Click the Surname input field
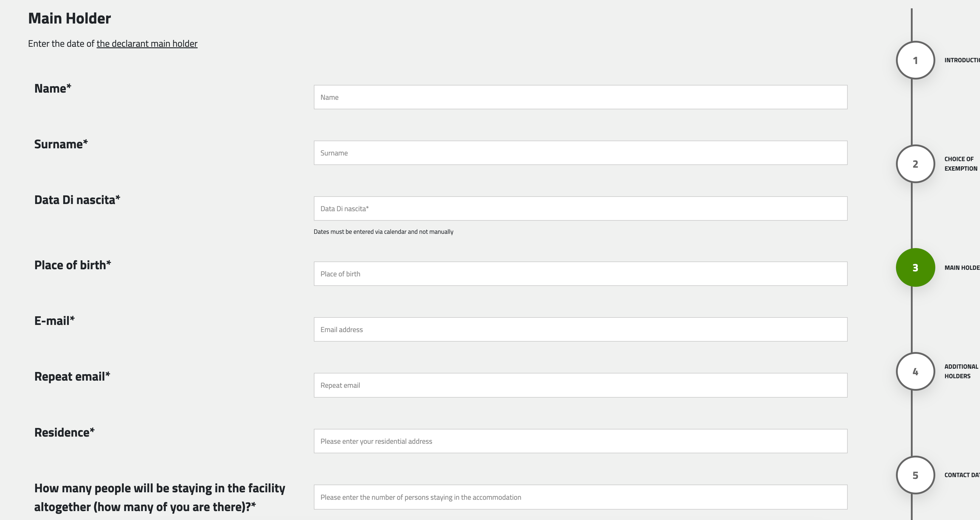980x520 pixels. coord(580,153)
